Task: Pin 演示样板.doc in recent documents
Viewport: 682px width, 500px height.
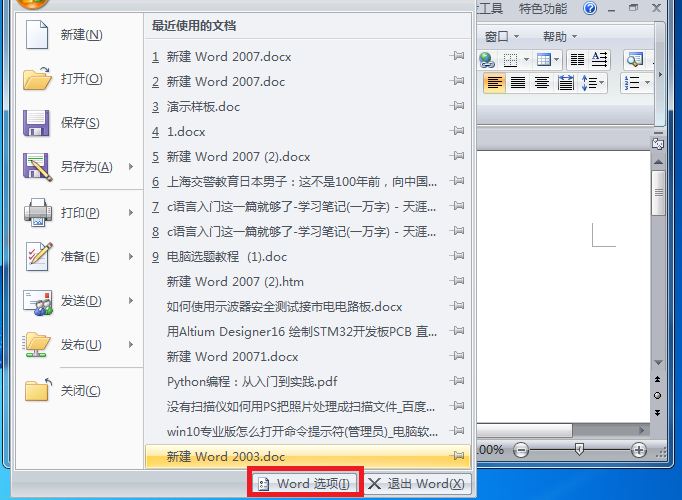Action: point(457,107)
